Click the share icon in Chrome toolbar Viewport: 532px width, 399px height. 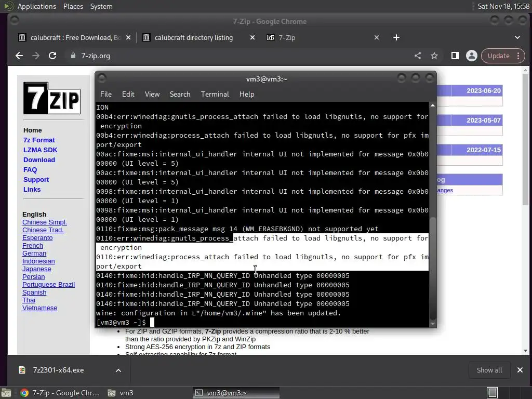(x=418, y=56)
